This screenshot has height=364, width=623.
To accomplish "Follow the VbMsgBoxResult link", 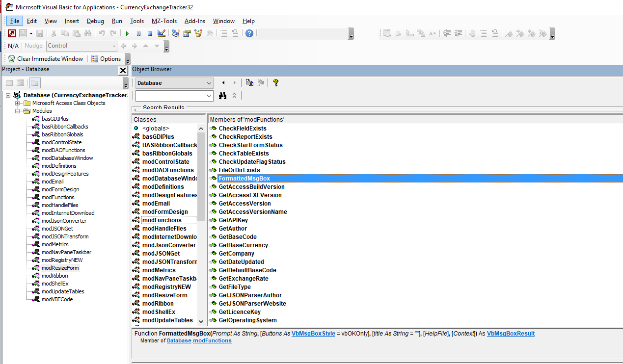I will pyautogui.click(x=511, y=334).
